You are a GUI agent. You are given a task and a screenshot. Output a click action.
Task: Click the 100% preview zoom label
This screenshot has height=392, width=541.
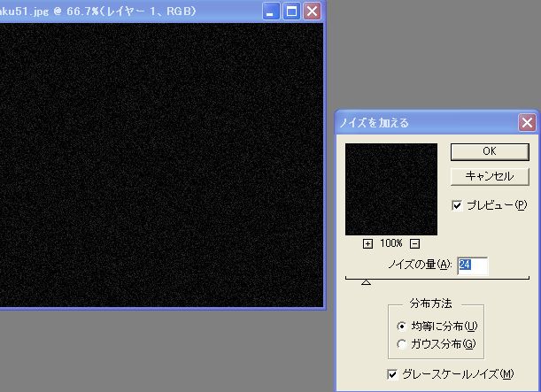[x=391, y=243]
